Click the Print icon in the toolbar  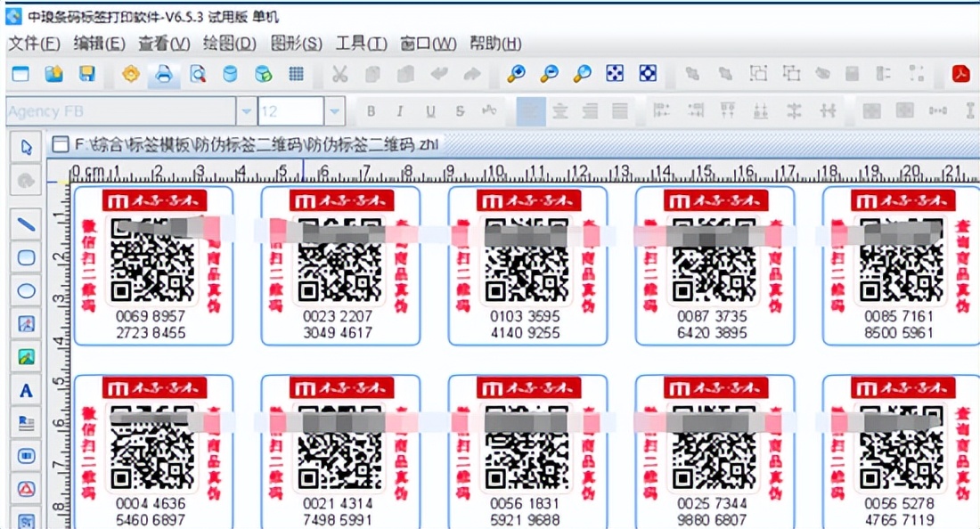pyautogui.click(x=163, y=75)
